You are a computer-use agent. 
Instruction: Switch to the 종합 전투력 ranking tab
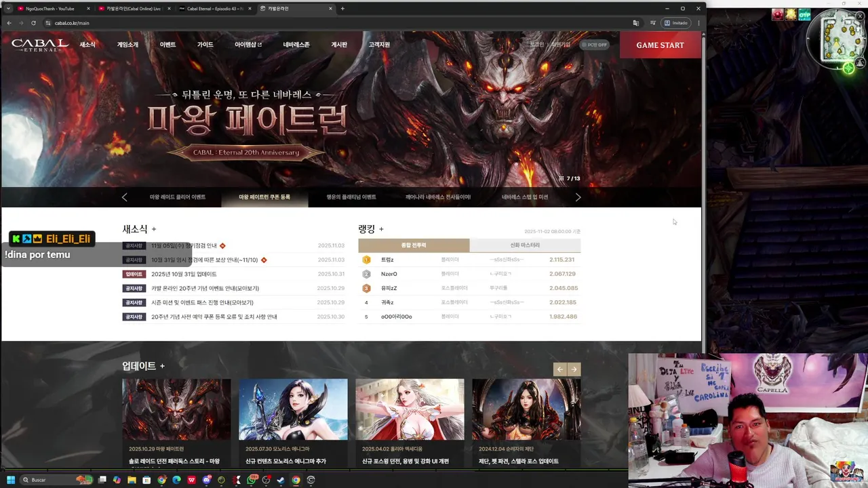point(414,245)
